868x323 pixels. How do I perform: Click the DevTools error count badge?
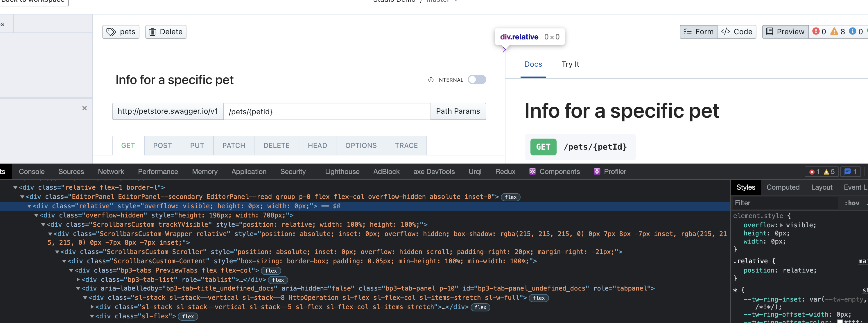[815, 172]
